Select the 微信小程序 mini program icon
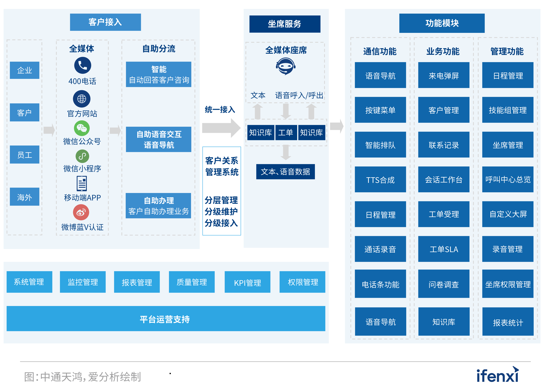545x392 pixels. click(82, 156)
